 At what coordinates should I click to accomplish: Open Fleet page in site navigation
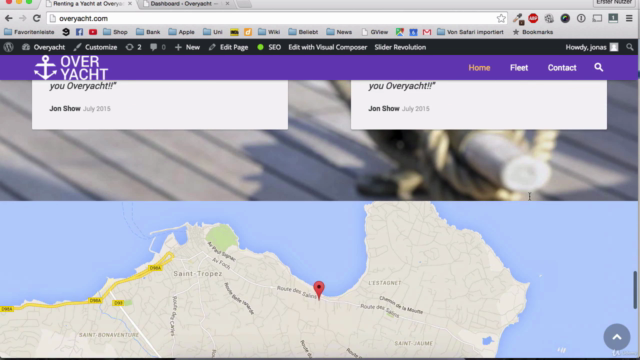[519, 68]
